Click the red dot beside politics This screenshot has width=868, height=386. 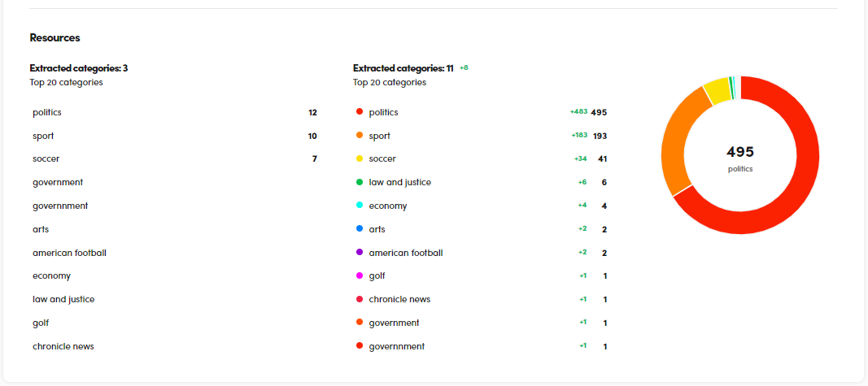coord(360,112)
